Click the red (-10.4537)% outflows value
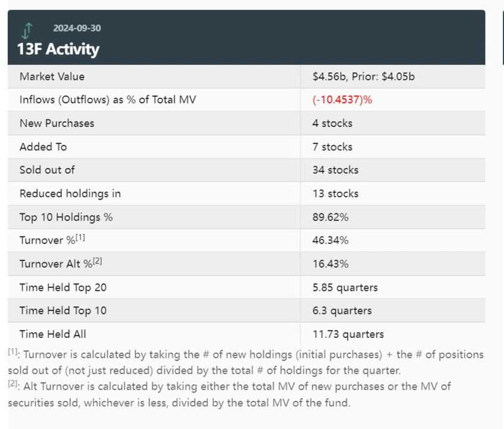Viewport: 504px width, 429px height. click(342, 100)
